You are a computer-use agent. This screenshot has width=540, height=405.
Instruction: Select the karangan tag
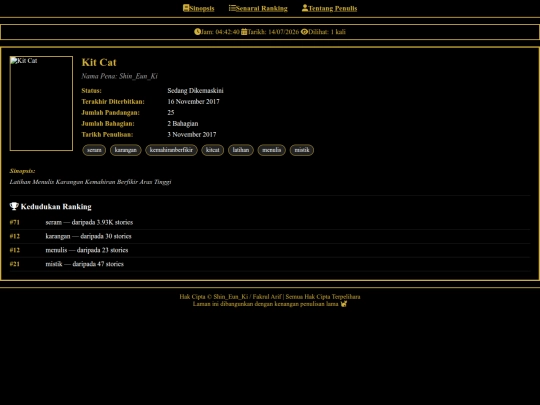point(125,150)
